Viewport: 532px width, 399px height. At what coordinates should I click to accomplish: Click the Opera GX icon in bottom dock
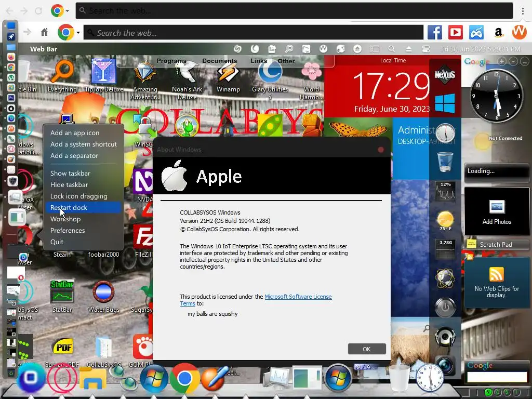point(62,378)
